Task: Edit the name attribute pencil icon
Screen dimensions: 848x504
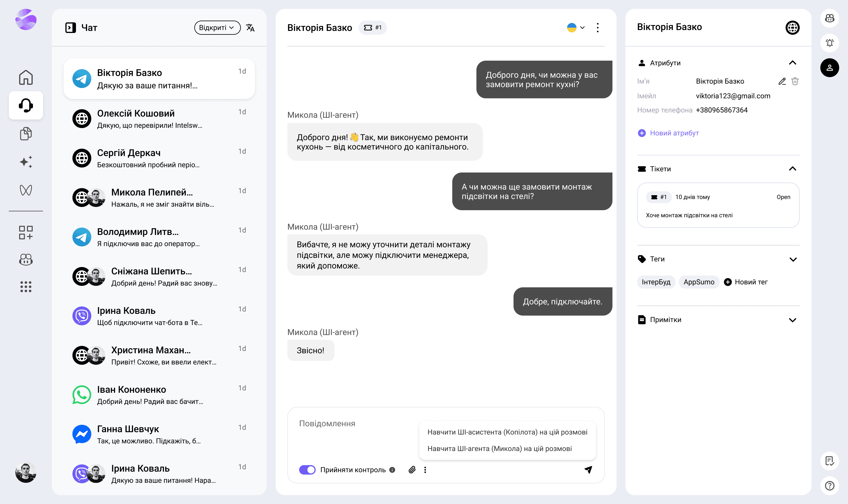Action: coord(782,81)
